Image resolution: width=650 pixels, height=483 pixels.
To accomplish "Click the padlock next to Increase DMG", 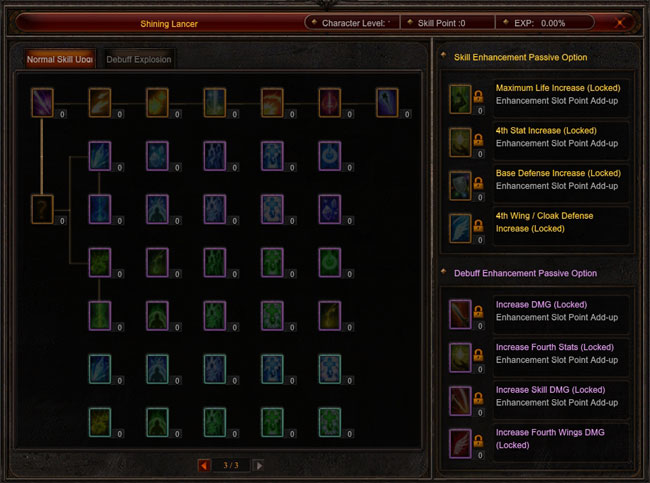I will pos(478,311).
